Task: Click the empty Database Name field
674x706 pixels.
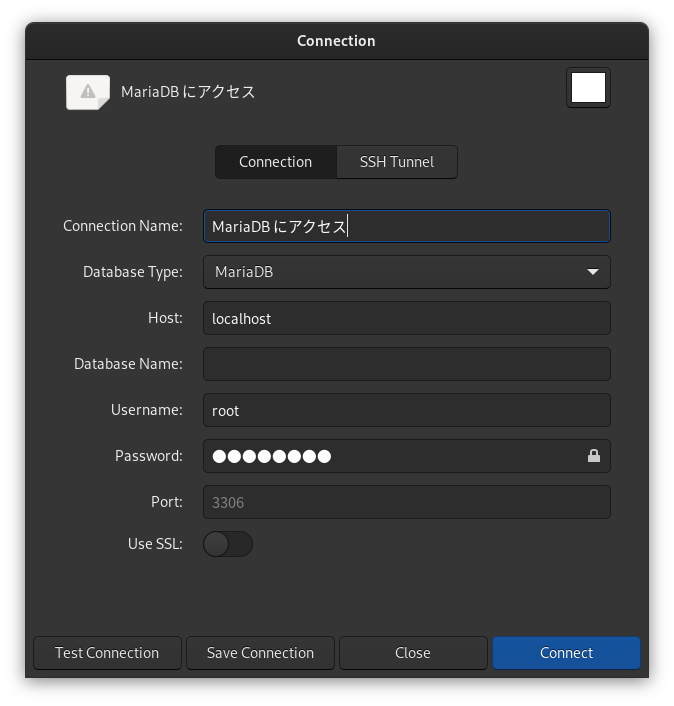Action: [x=407, y=364]
